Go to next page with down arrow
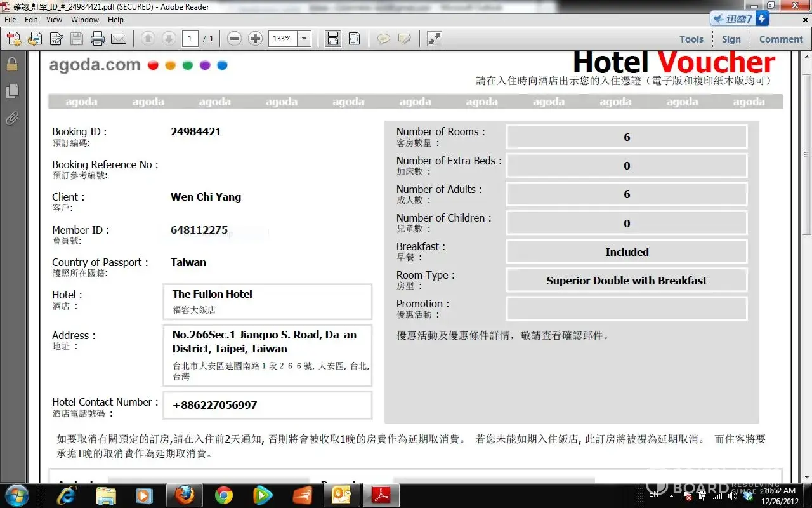812x508 pixels. pos(169,39)
